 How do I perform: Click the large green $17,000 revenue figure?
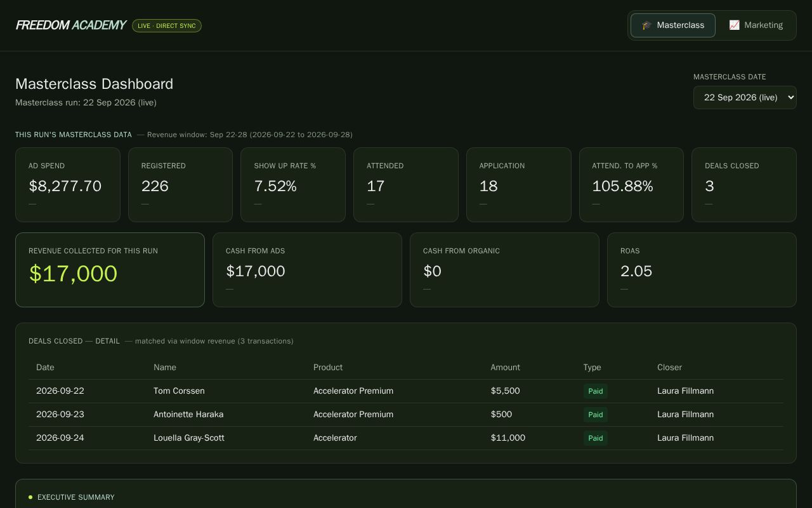[x=73, y=274]
